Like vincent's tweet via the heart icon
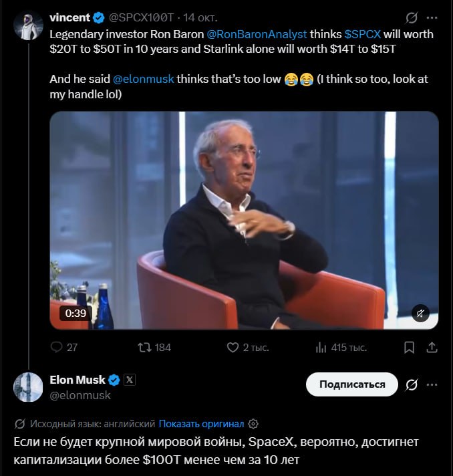This screenshot has width=453, height=476. (x=233, y=347)
